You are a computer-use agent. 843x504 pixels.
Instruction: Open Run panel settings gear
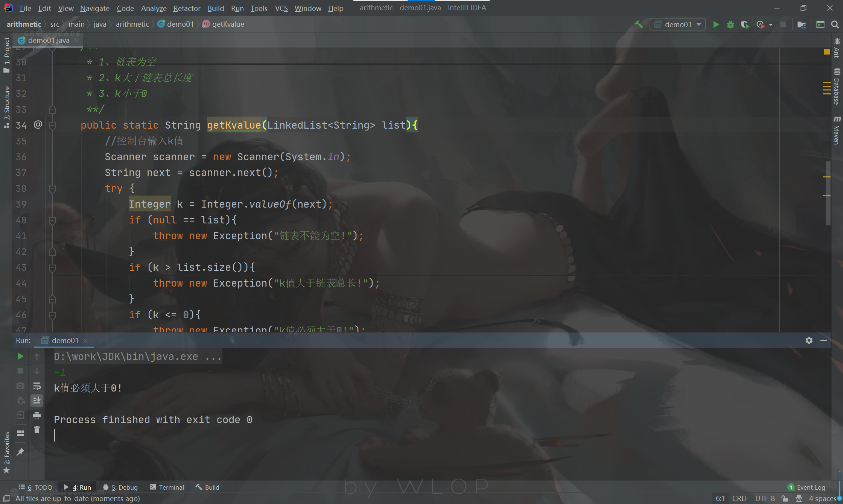(x=809, y=340)
